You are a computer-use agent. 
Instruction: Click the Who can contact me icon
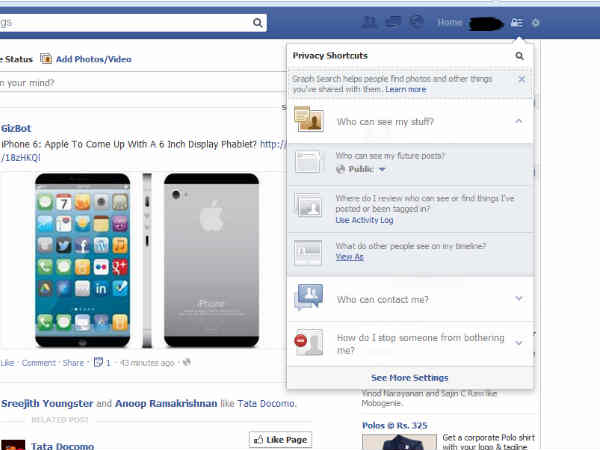coord(308,296)
